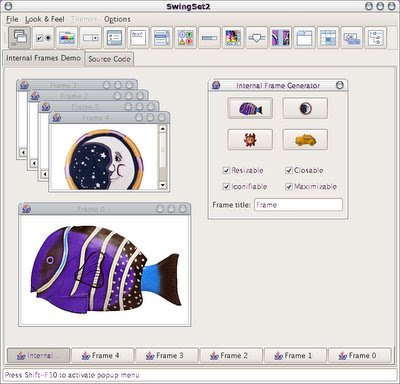This screenshot has height=384, width=400.
Task: Open the Frame 4 title bar system icon
Action: pos(57,117)
